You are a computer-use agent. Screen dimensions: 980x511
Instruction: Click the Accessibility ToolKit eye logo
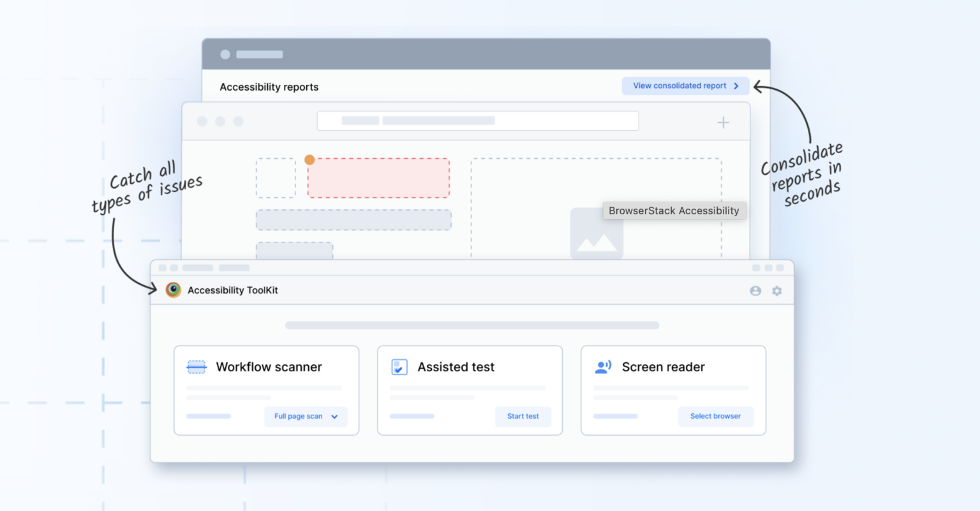coord(173,290)
